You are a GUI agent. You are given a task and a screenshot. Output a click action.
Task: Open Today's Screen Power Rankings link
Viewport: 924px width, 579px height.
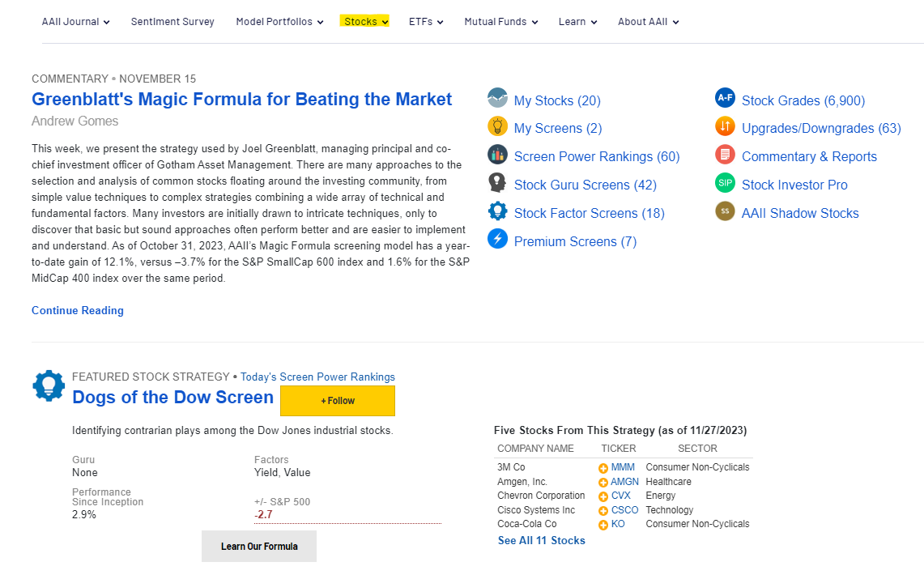tap(317, 377)
